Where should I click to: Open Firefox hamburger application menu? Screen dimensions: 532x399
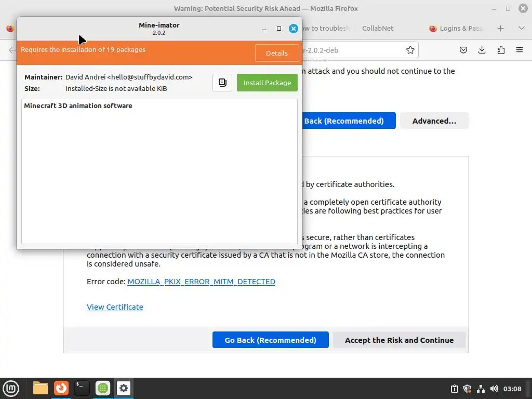(520, 50)
